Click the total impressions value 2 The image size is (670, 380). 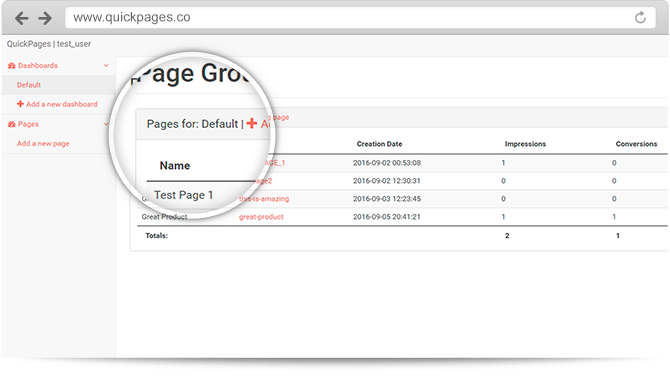[507, 236]
